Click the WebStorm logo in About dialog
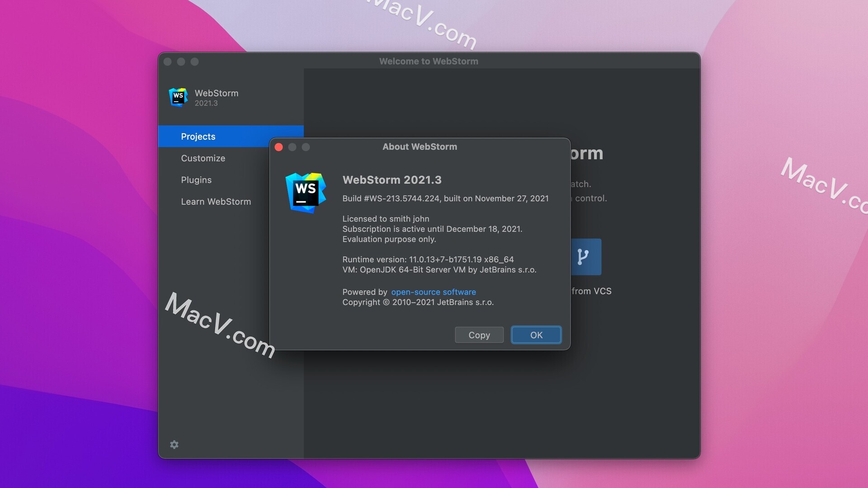 (306, 192)
